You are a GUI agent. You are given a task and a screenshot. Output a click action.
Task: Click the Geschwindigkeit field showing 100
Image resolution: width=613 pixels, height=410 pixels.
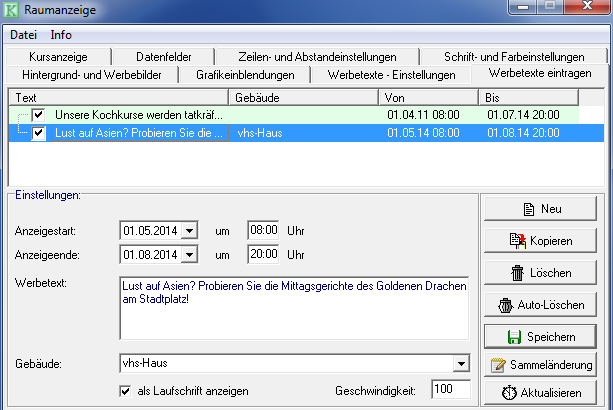point(451,389)
